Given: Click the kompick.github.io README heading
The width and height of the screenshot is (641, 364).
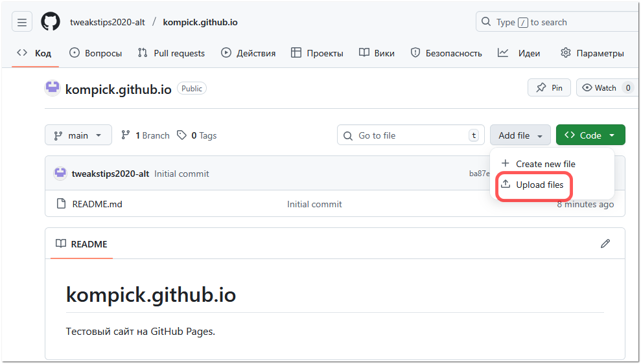Looking at the screenshot, I should point(151,295).
